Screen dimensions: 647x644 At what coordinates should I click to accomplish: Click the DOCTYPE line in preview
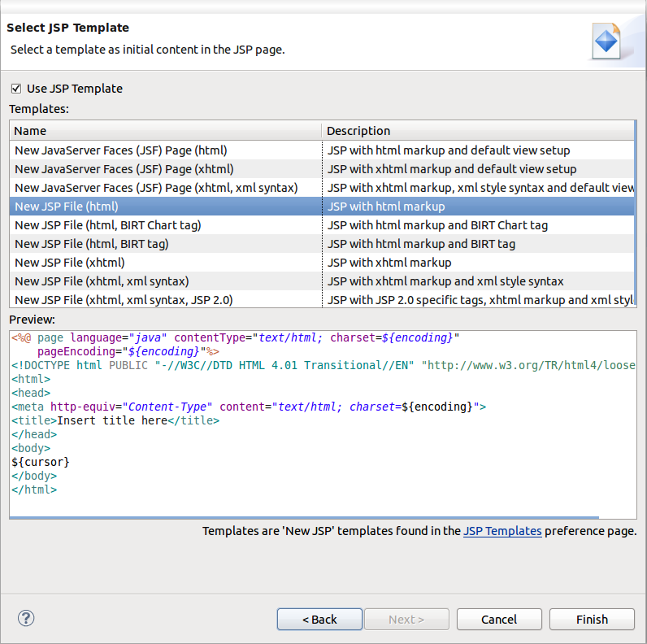[x=323, y=365]
